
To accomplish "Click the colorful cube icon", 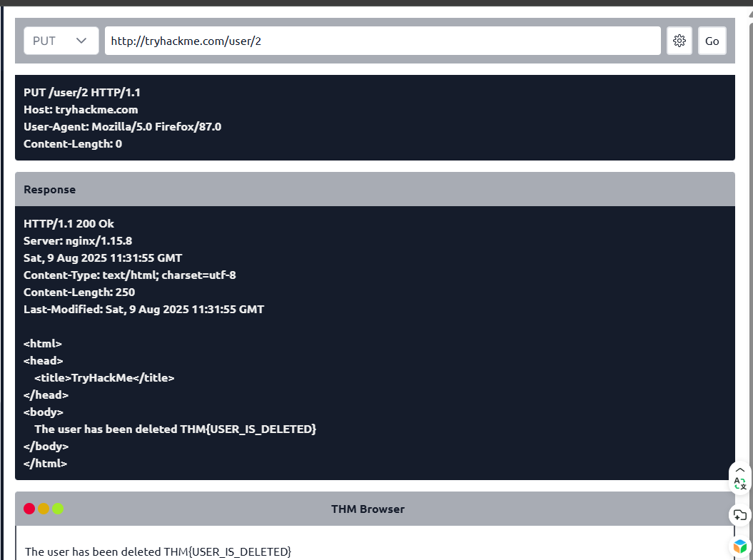I will (740, 546).
